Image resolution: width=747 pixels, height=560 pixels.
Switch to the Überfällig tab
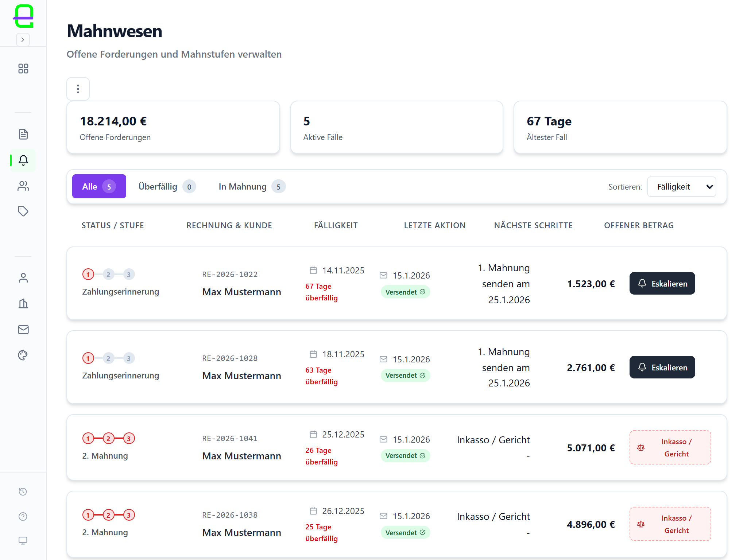click(x=167, y=187)
